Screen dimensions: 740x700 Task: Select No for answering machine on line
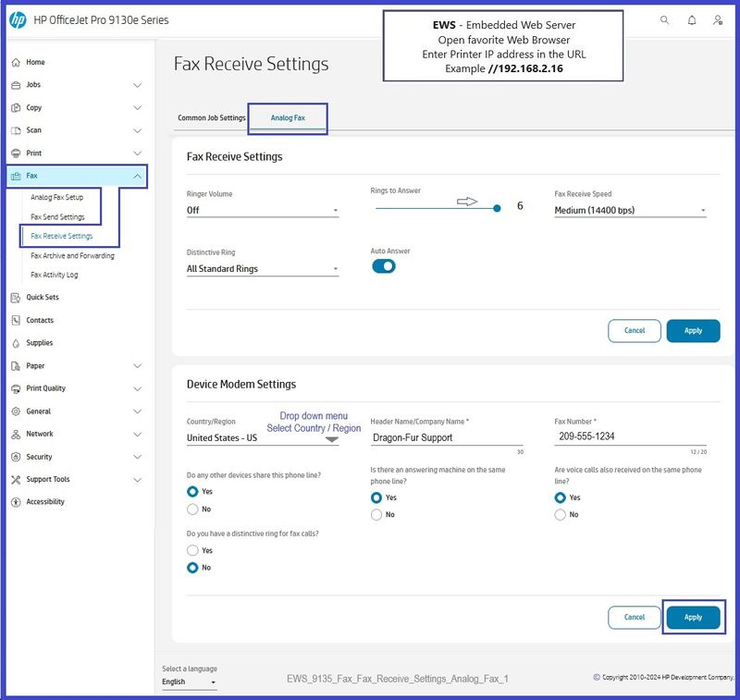(376, 515)
